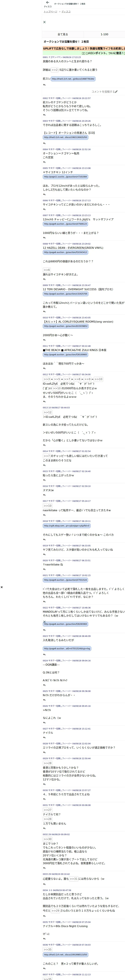Reply to post 0015 with the arrow icon

[44, 480]
